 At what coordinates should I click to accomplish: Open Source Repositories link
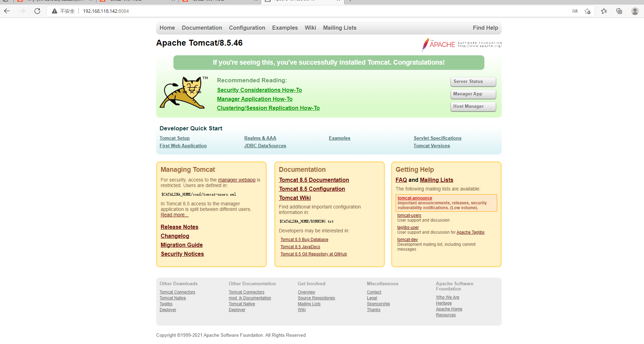click(316, 298)
